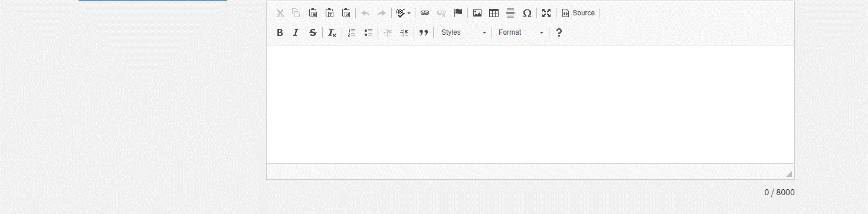868x214 pixels.
Task: Insert a bulleted list
Action: [368, 32]
